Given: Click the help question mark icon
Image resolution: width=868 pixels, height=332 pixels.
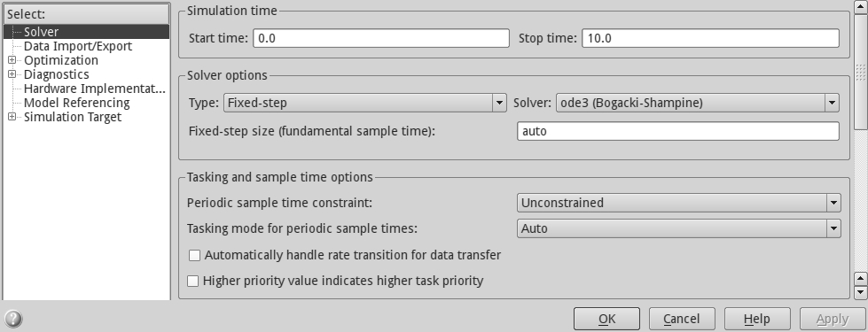Looking at the screenshot, I should coord(13,319).
